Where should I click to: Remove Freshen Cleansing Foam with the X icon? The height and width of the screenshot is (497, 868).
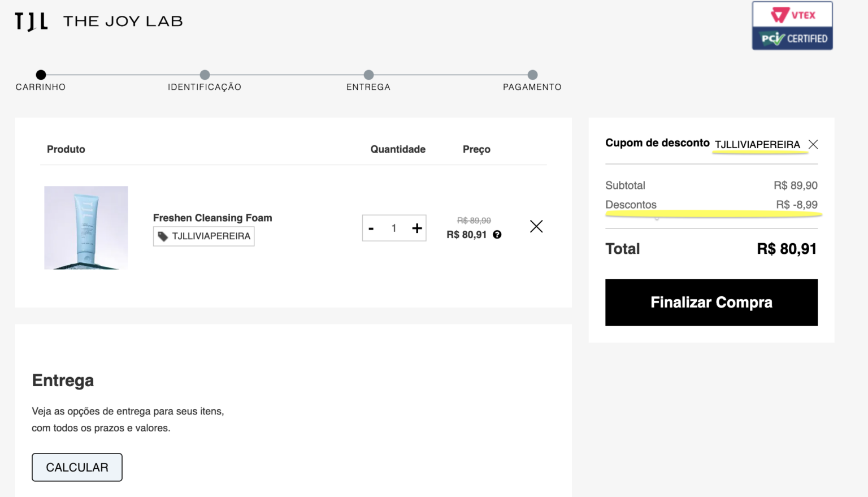pyautogui.click(x=536, y=226)
